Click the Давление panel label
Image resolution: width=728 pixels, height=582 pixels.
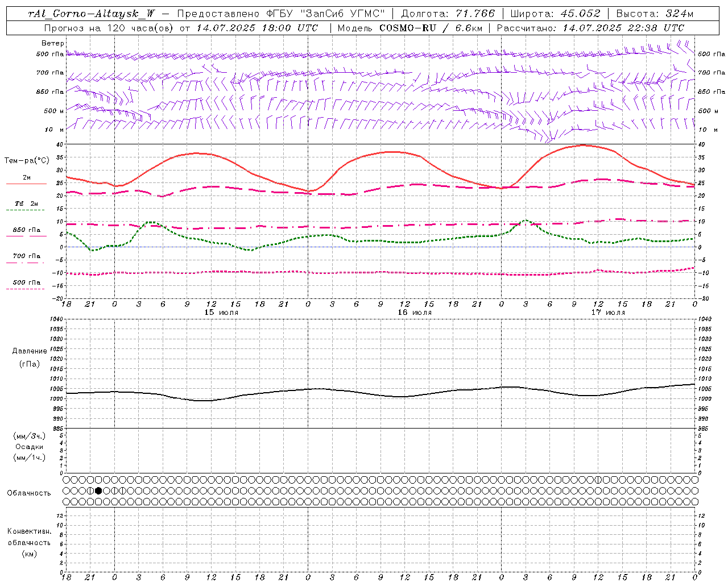pos(29,351)
